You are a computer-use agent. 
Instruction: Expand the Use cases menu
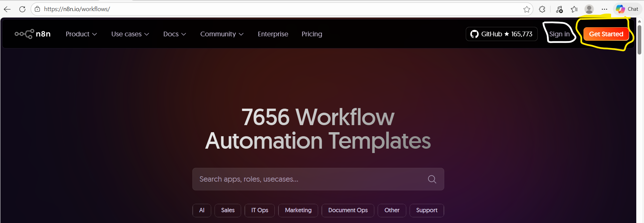coord(130,34)
